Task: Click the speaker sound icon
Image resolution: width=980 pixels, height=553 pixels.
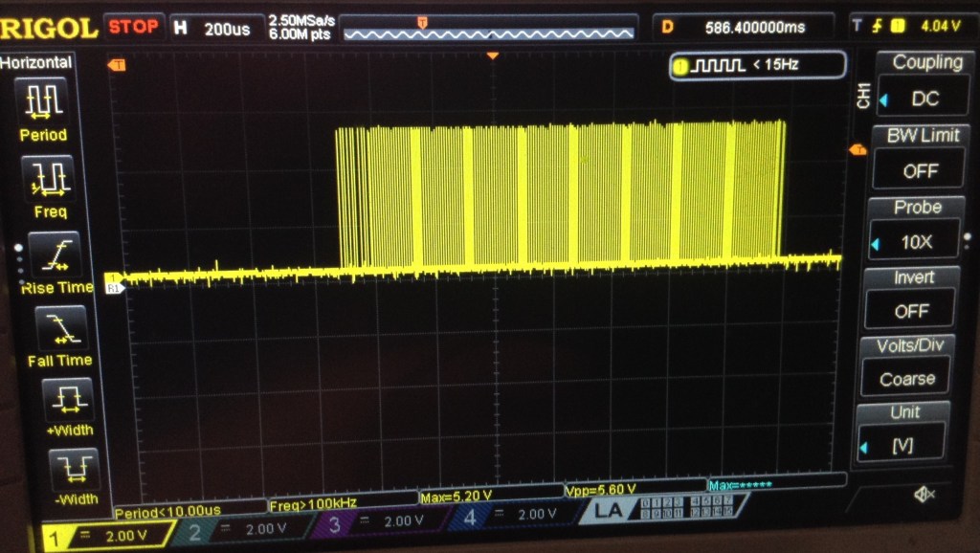Action: 923,494
